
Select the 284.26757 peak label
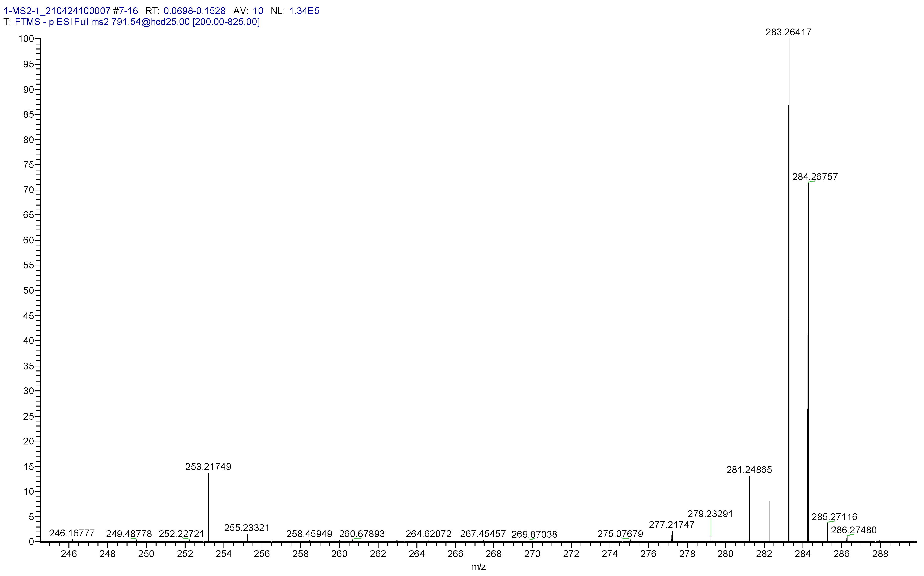pos(815,177)
